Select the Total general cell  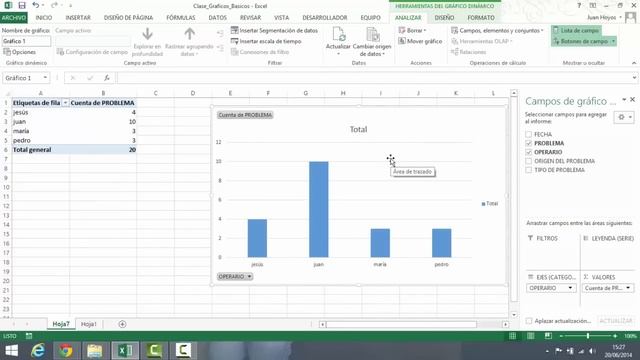coord(41,150)
